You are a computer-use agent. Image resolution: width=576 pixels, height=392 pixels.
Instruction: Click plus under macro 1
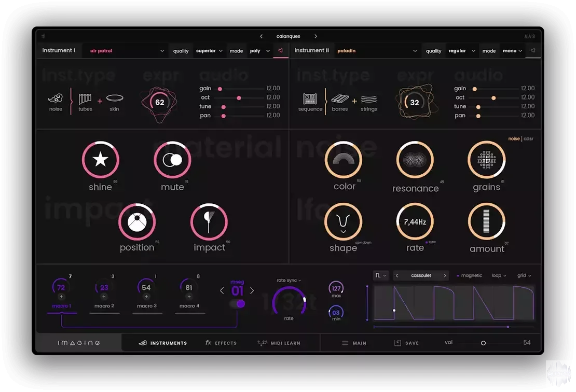61,297
